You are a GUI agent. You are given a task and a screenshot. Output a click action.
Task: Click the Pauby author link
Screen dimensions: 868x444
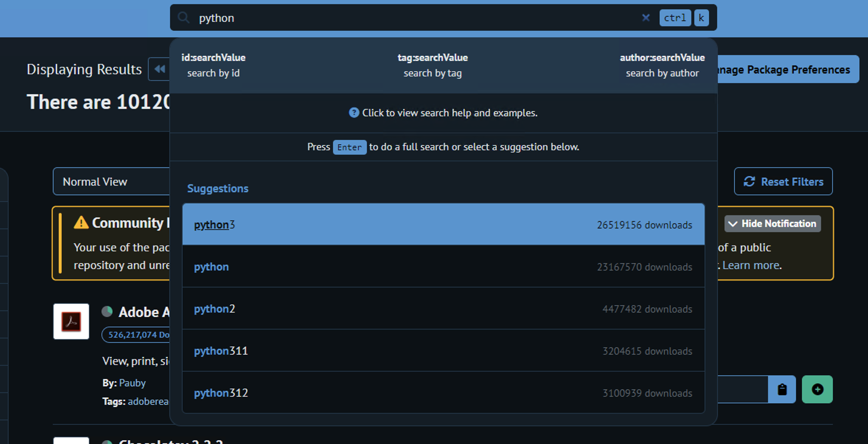132,383
